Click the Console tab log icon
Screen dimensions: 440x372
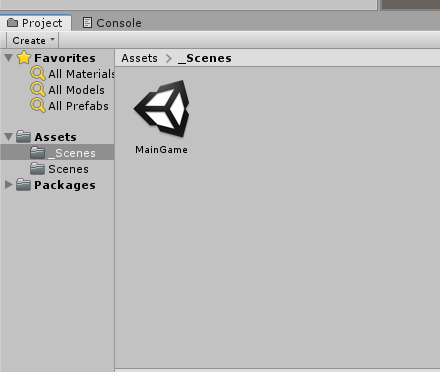pos(87,22)
